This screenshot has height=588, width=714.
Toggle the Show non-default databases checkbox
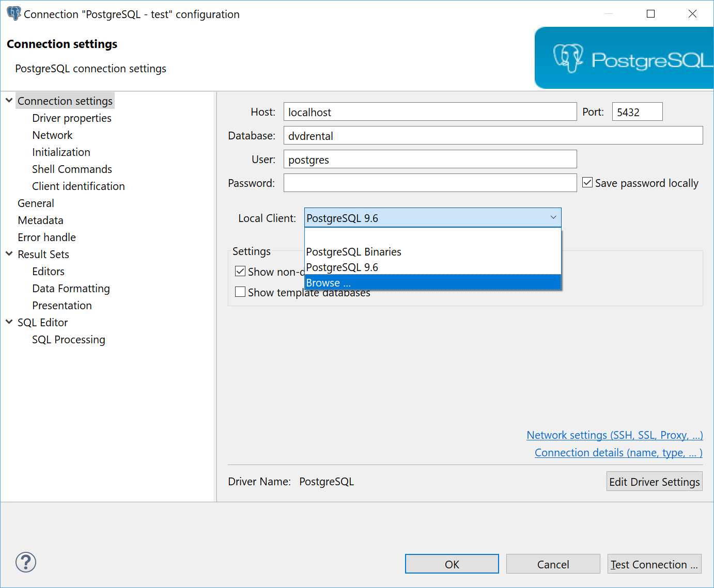(240, 271)
